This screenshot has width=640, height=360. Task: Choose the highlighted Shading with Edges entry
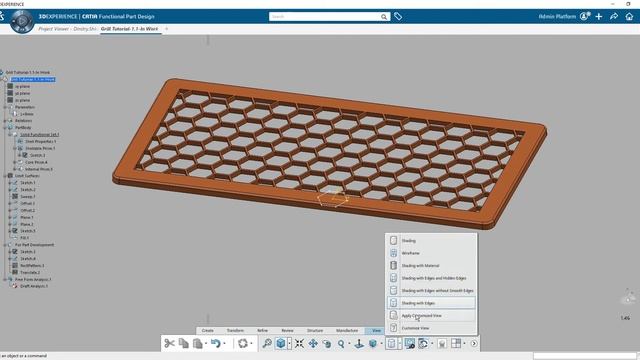pyautogui.click(x=431, y=303)
